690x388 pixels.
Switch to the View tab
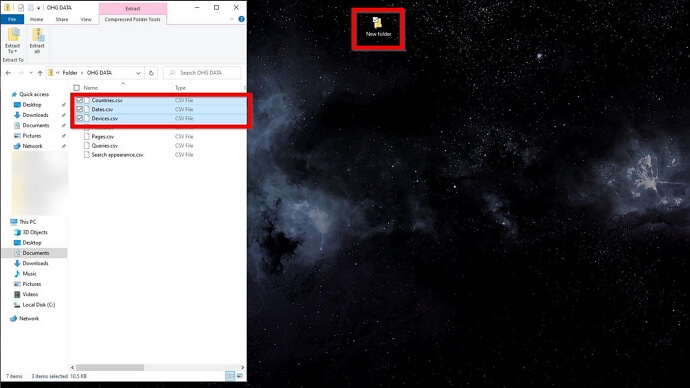pyautogui.click(x=86, y=19)
